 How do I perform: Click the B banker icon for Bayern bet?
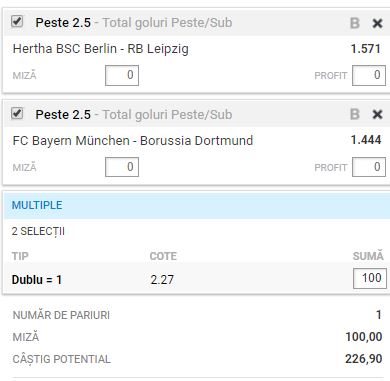pyautogui.click(x=355, y=114)
